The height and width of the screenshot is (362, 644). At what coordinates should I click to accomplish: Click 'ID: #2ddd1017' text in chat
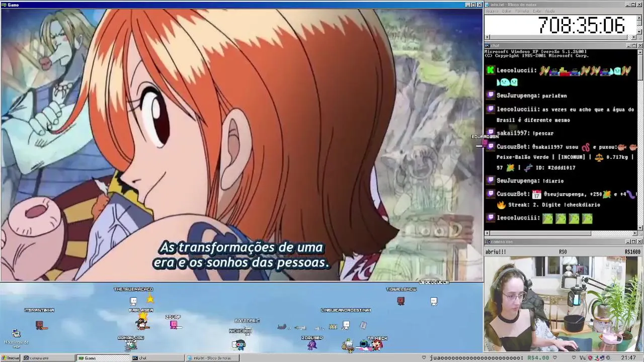coord(554,167)
